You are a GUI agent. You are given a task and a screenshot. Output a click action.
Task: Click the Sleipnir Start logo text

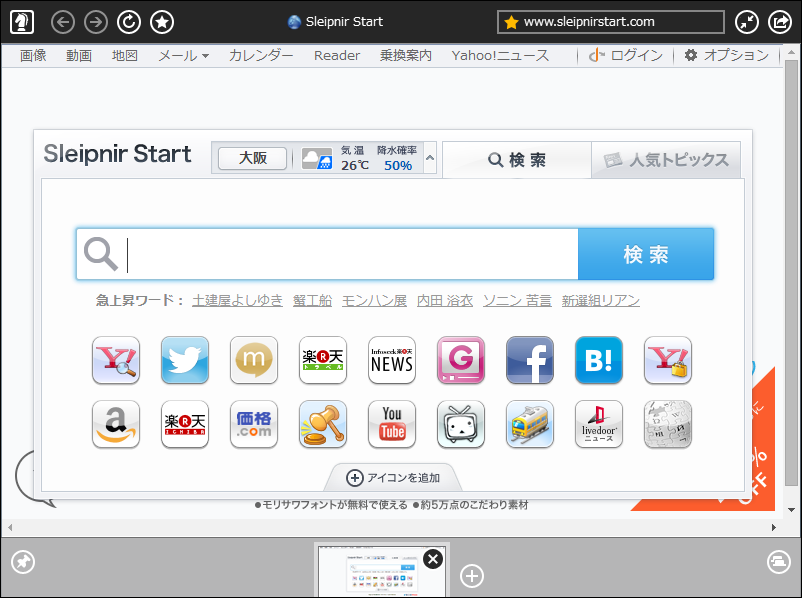click(117, 153)
